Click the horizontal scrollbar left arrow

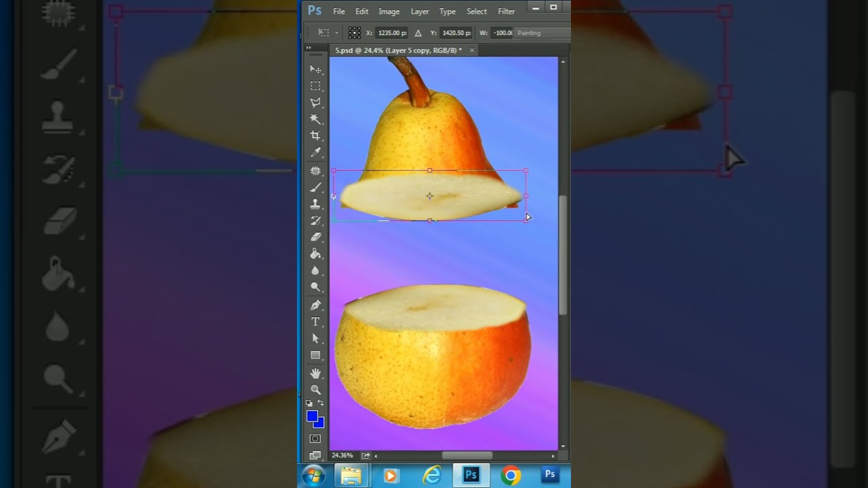tap(376, 455)
